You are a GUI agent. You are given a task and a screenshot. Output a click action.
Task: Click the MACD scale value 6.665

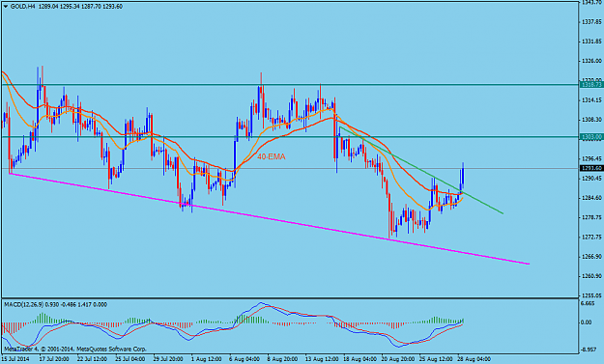pyautogui.click(x=589, y=303)
